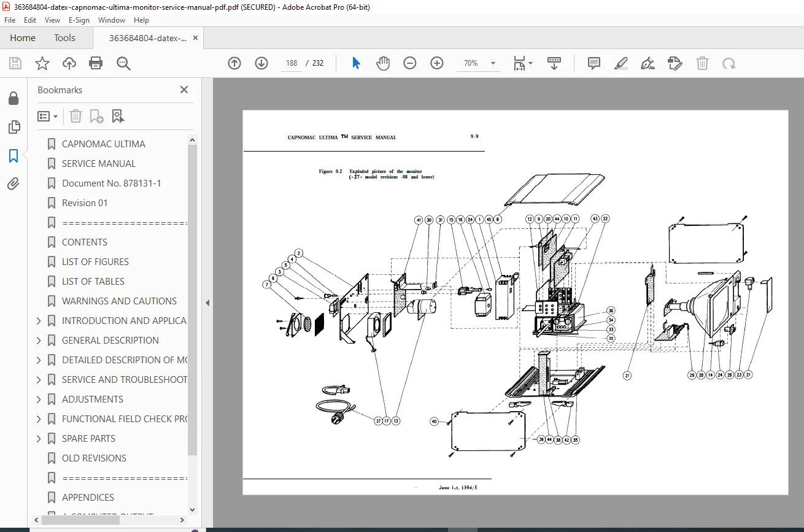
Task: Zoom in with plus icon
Action: [437, 63]
